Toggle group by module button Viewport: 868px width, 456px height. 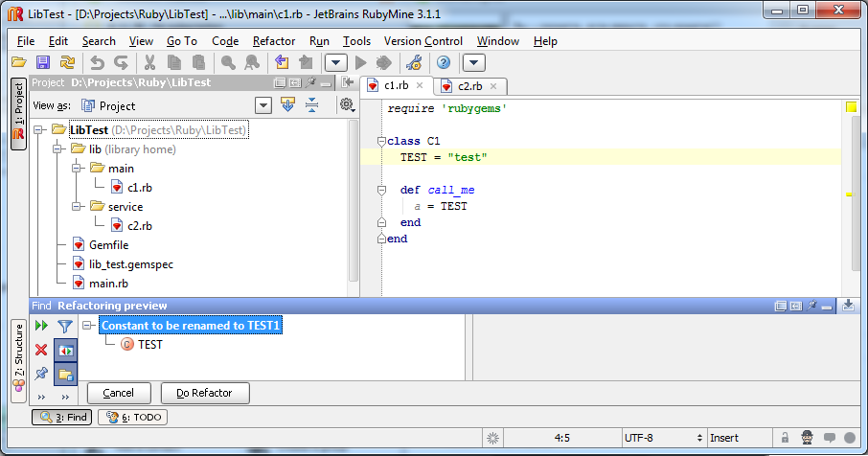[x=65, y=375]
